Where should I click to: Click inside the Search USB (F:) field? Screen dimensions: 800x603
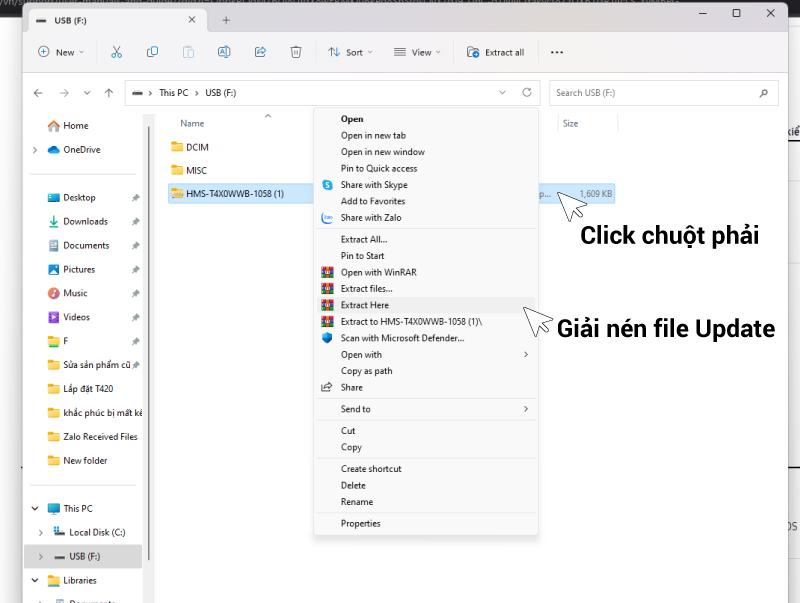[x=660, y=92]
